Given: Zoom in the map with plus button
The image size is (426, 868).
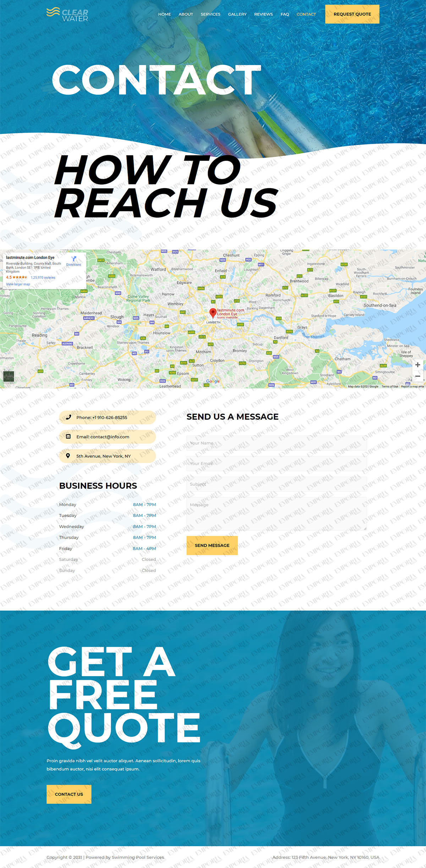Looking at the screenshot, I should tap(417, 365).
